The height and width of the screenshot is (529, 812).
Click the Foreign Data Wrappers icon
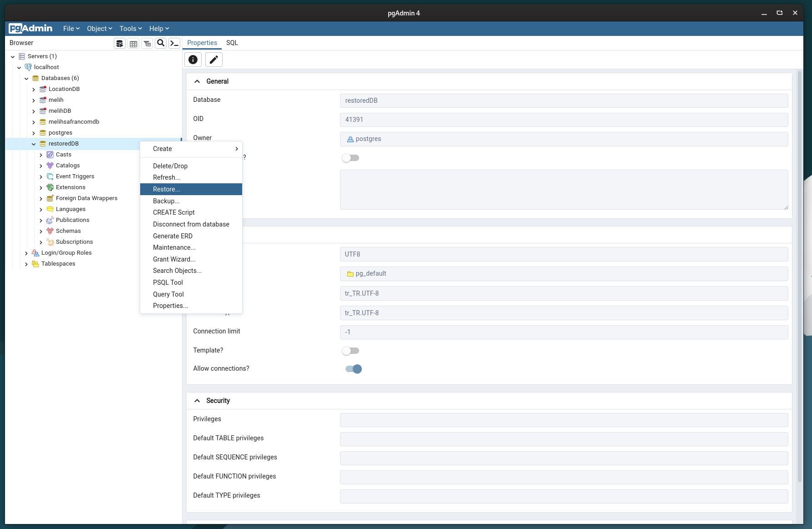click(x=50, y=198)
